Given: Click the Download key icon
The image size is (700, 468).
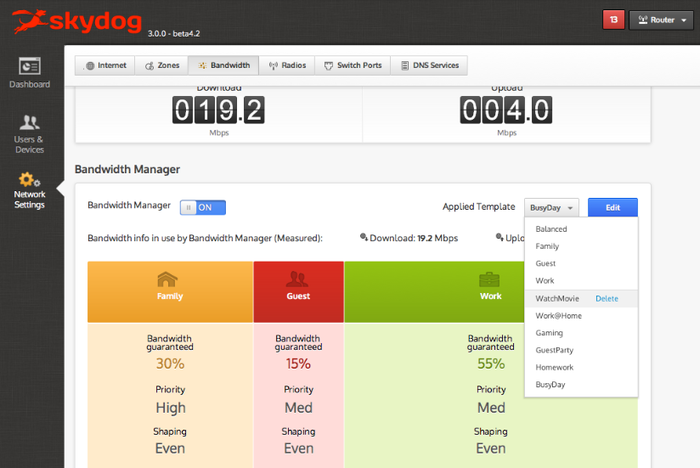Looking at the screenshot, I should (363, 237).
